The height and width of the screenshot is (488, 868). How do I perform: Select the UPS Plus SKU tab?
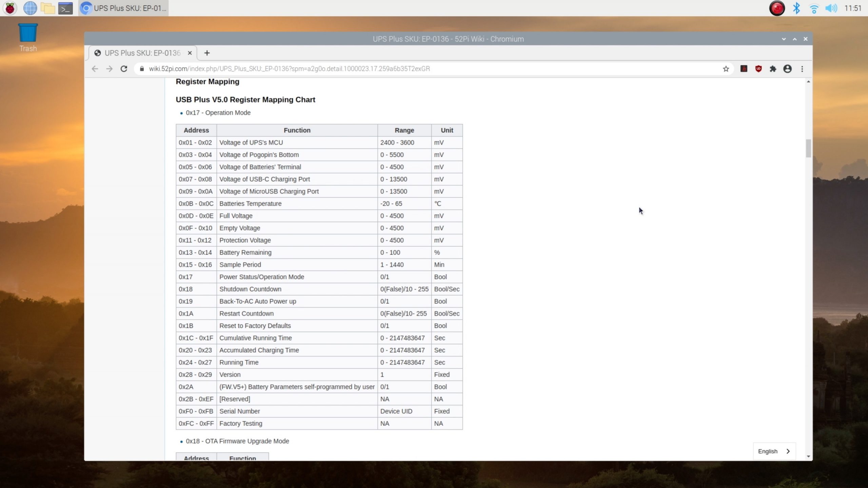pos(142,53)
